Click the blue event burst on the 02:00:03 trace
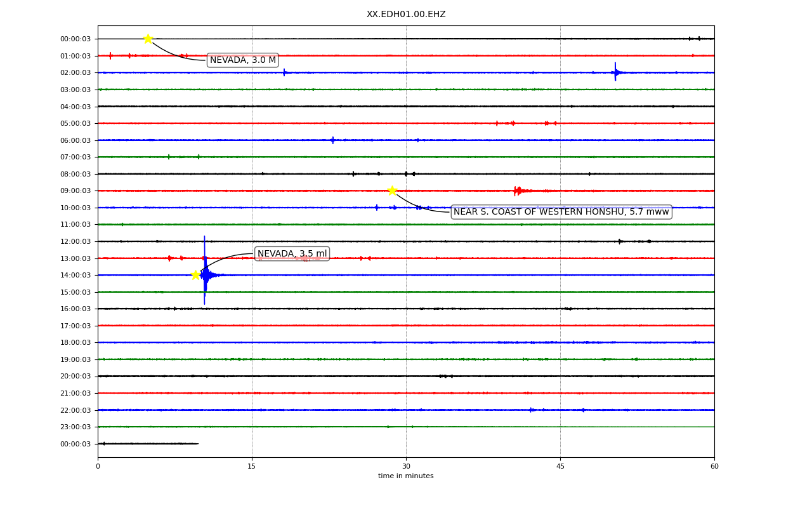Image resolution: width=812 pixels, height=508 pixels. [x=615, y=72]
